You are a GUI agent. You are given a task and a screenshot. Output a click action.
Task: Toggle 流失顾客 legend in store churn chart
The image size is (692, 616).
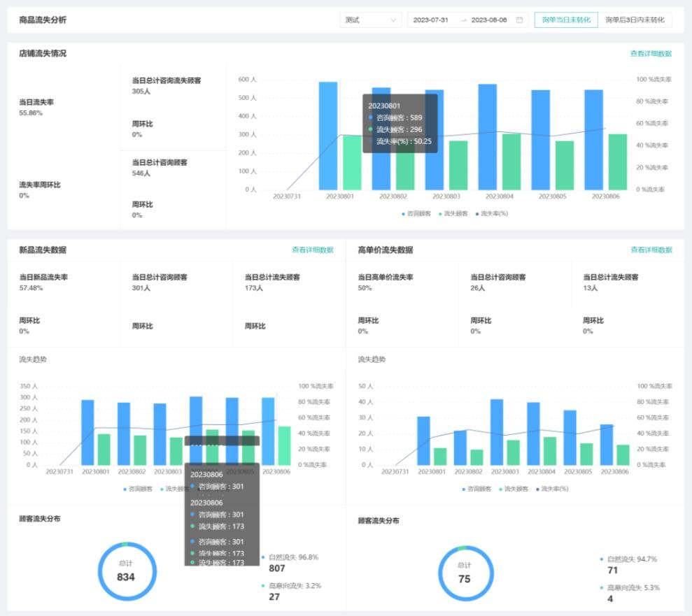[x=453, y=213]
